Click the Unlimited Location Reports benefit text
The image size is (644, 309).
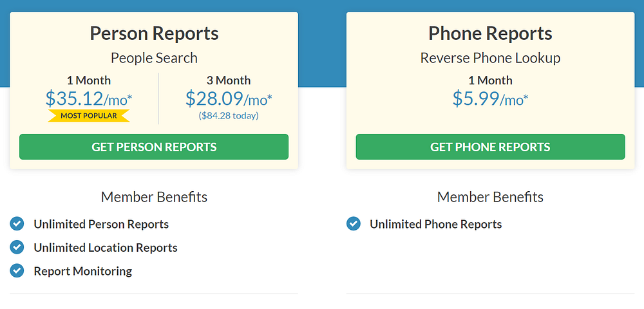[106, 247]
